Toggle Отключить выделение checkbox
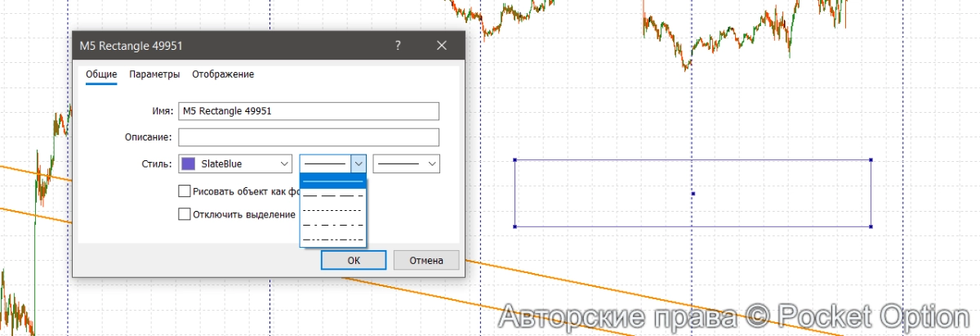 pos(185,214)
